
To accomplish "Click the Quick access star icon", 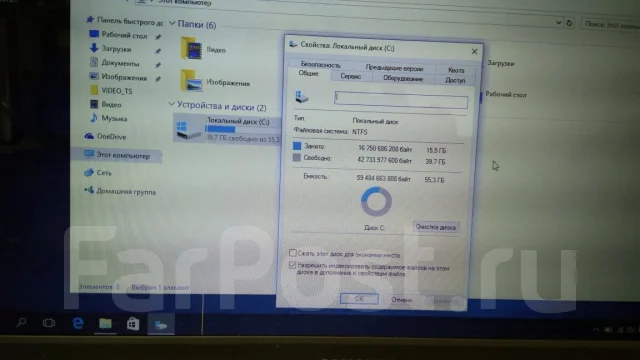I will (x=90, y=19).
